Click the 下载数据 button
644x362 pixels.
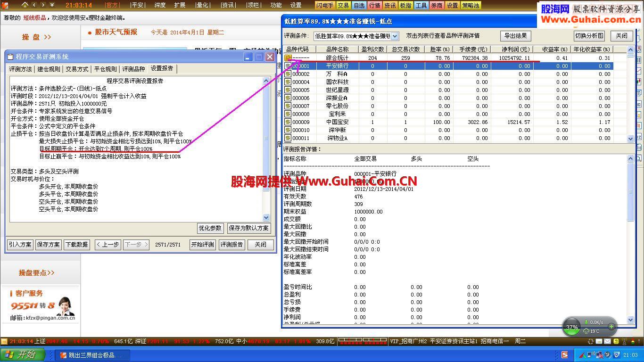[x=77, y=245]
